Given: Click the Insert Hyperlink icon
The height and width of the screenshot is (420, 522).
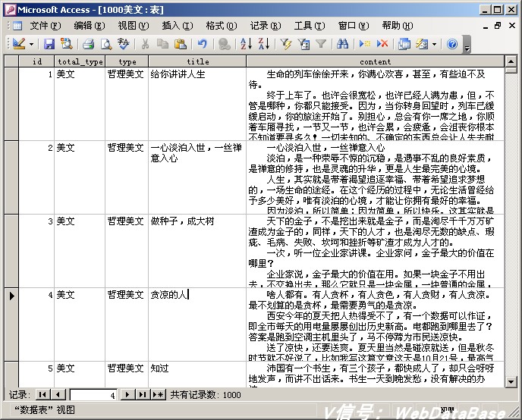Looking at the screenshot, I should click(x=224, y=44).
